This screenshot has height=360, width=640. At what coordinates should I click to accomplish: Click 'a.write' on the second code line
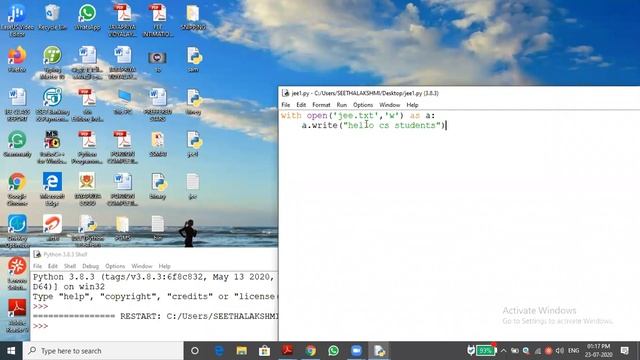tap(320, 125)
